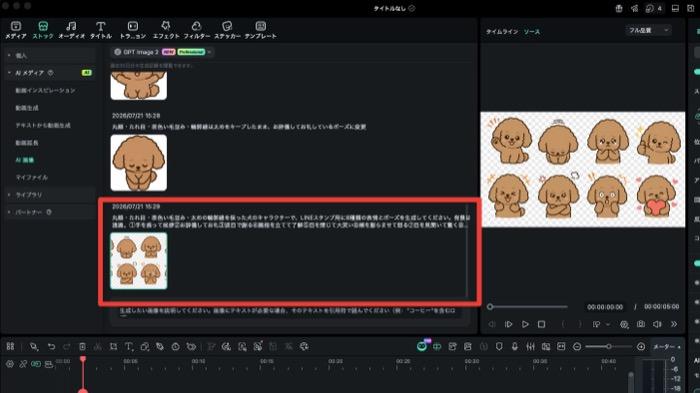Undo the last action
Screen dimensions: 700x393
pos(51,347)
